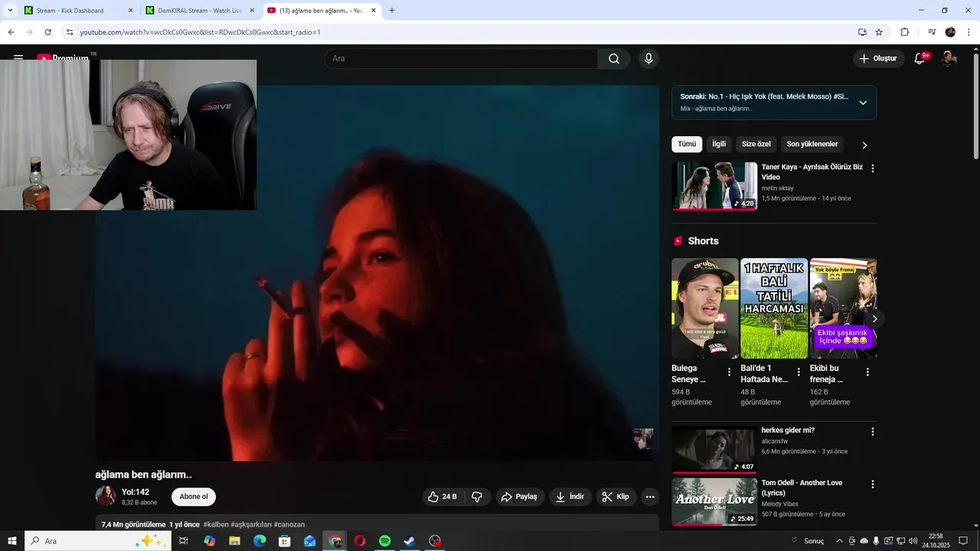Open options for Bali'de 1 Haftada short
This screenshot has height=551, width=980.
point(799,372)
